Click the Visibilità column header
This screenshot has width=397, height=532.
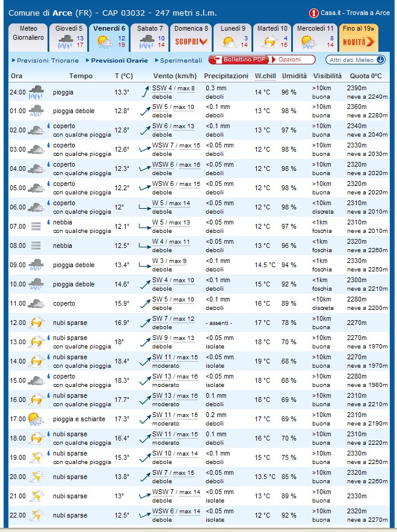click(327, 76)
